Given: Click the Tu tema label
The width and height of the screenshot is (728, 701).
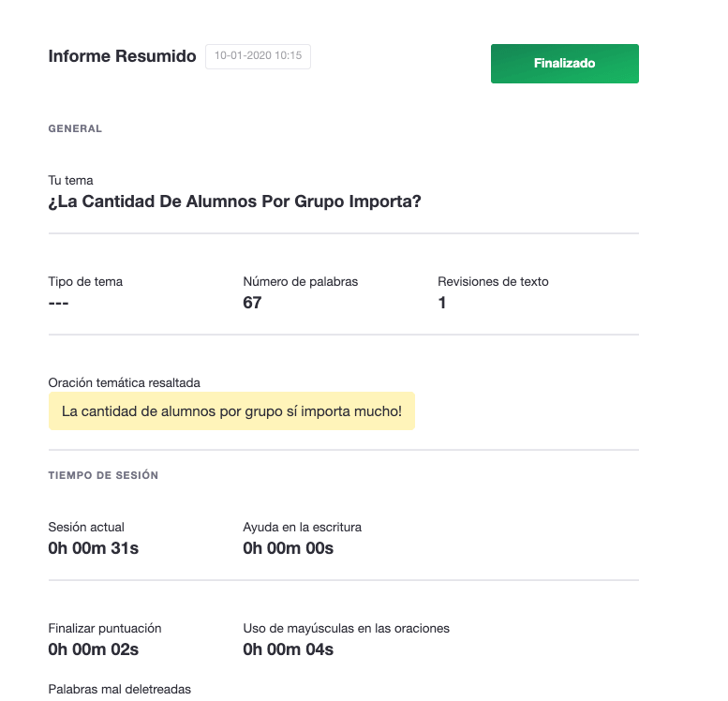Looking at the screenshot, I should point(70,180).
